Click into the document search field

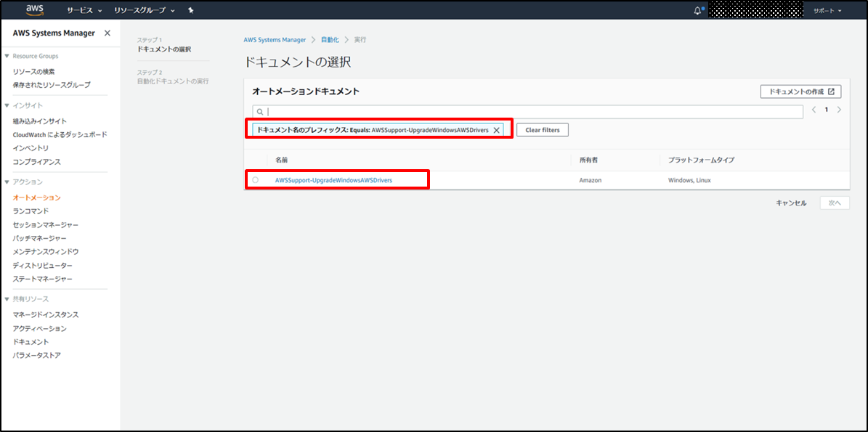pyautogui.click(x=534, y=112)
